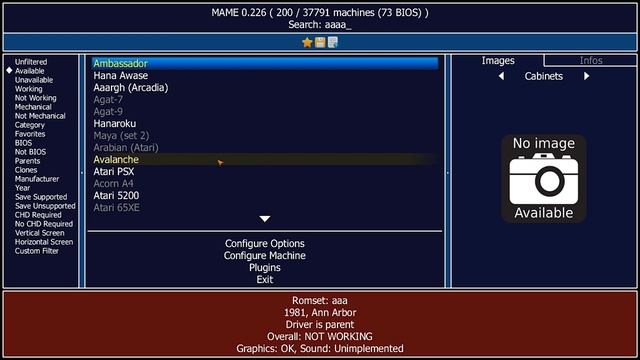Select Aaargh (Arcadia) machine

point(265,87)
